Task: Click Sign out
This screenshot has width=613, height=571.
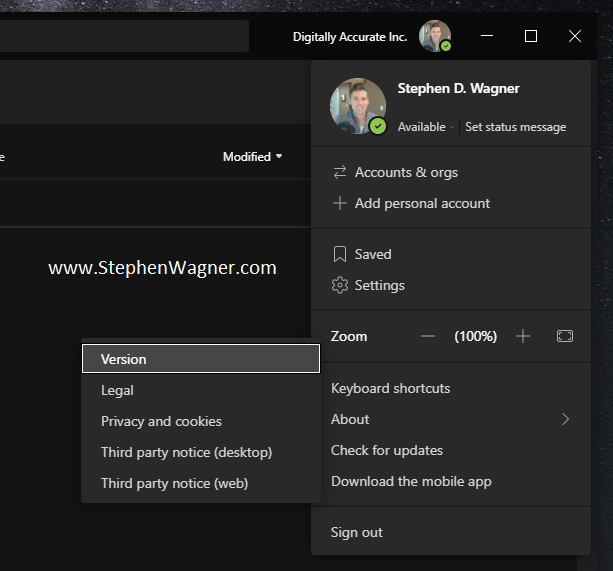Action: point(451,532)
